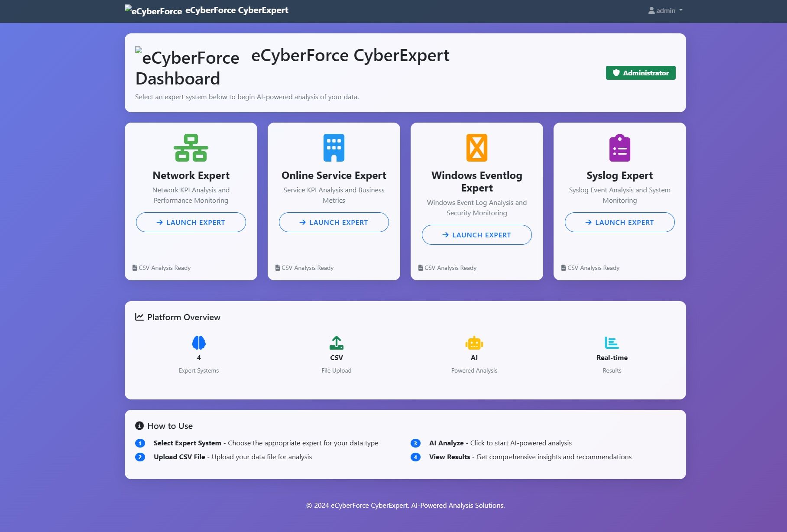This screenshot has height=532, width=787.
Task: Open the admin account dropdown
Action: (x=665, y=10)
